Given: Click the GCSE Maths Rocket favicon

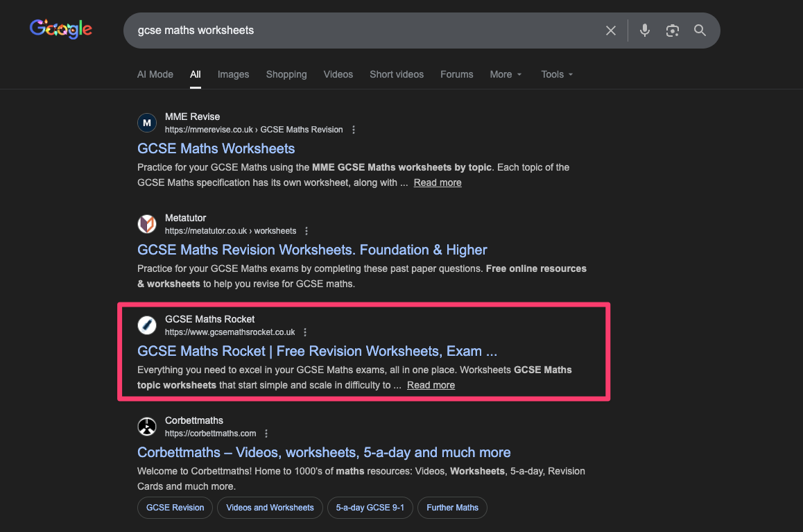Looking at the screenshot, I should pyautogui.click(x=147, y=325).
